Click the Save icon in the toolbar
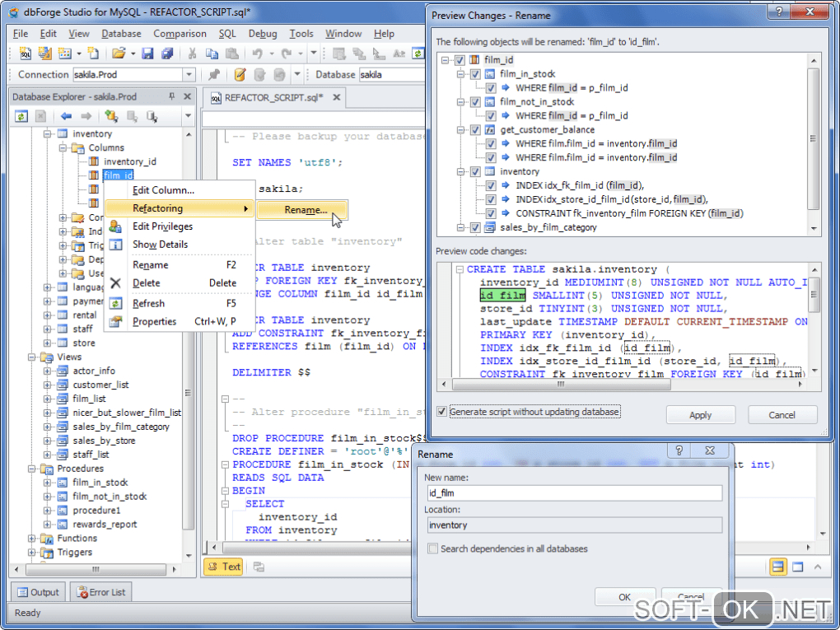 147,54
